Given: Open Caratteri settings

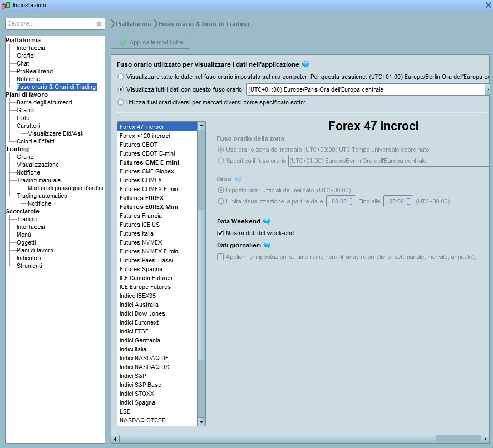Looking at the screenshot, I should (x=28, y=126).
